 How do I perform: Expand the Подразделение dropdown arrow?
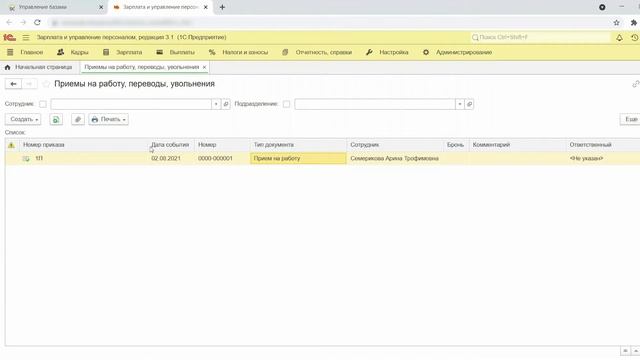460,104
